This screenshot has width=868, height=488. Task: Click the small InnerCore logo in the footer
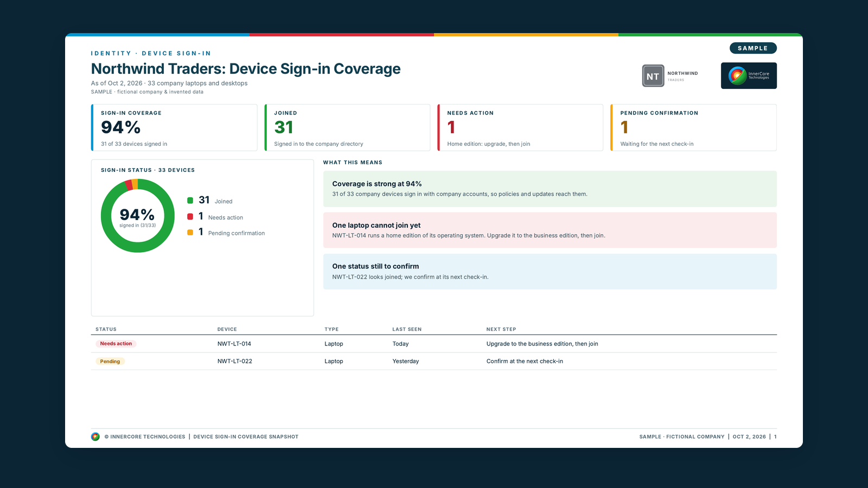point(95,436)
